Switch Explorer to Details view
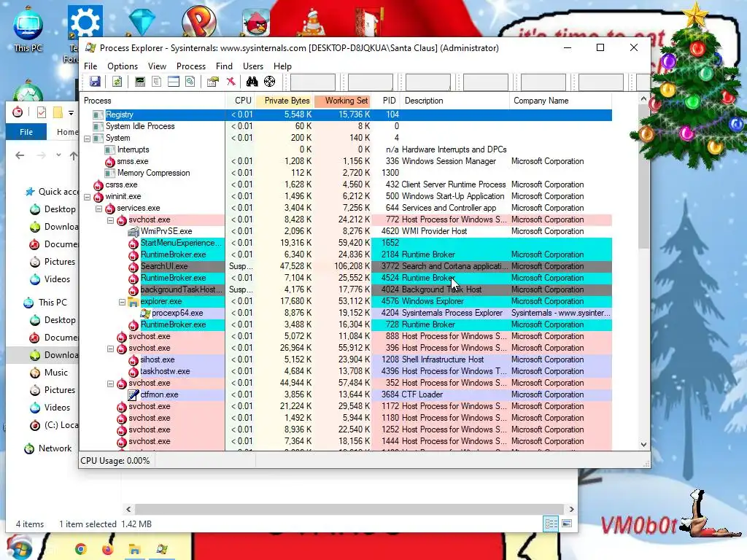The image size is (747, 560). [x=551, y=524]
